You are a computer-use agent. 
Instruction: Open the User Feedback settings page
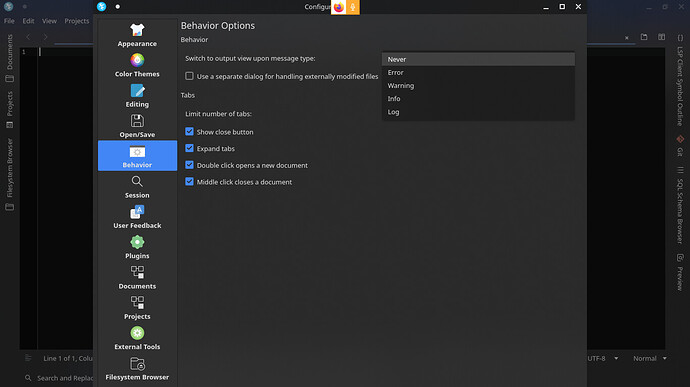137,217
